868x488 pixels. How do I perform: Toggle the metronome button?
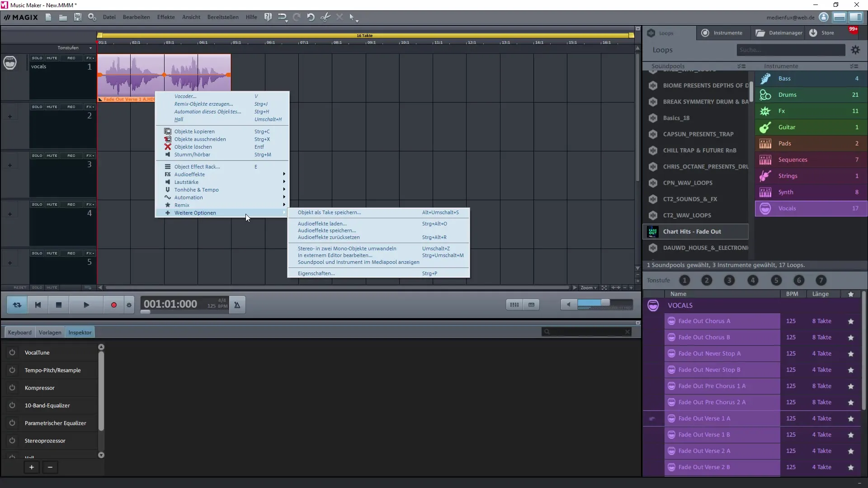pyautogui.click(x=236, y=305)
